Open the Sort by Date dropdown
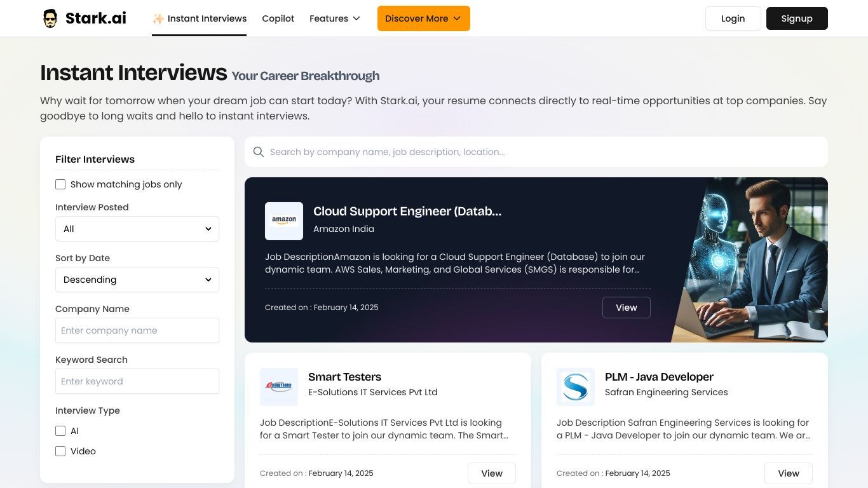868x488 pixels. coord(137,280)
